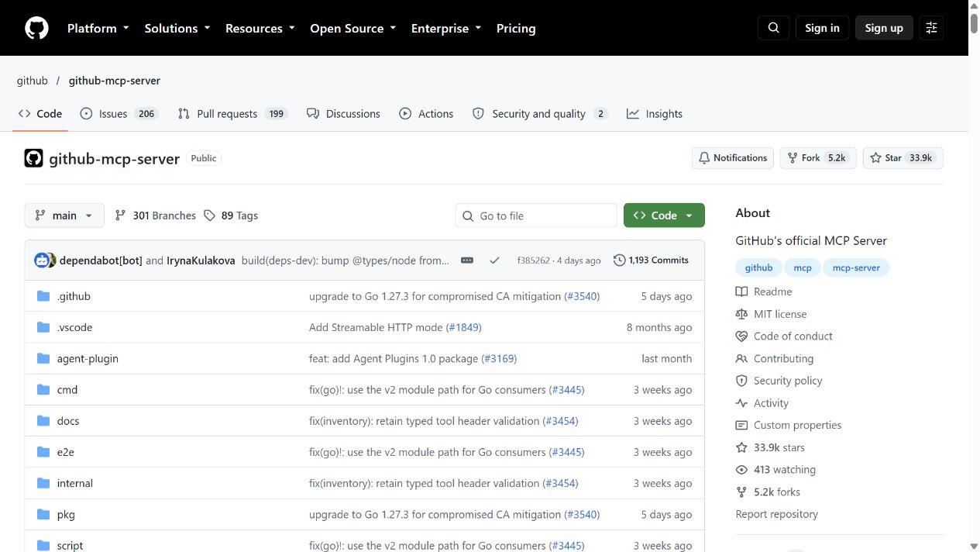Click the Security policy shield icon

click(x=741, y=381)
